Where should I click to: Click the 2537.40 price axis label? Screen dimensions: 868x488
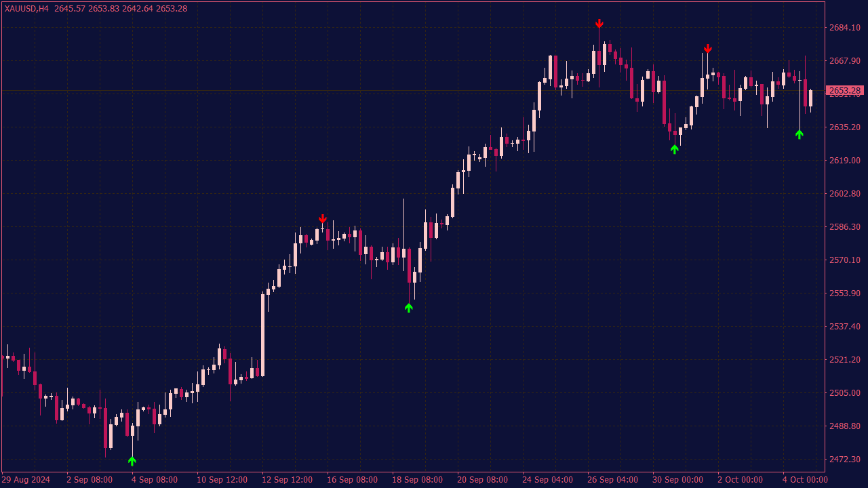(x=845, y=327)
